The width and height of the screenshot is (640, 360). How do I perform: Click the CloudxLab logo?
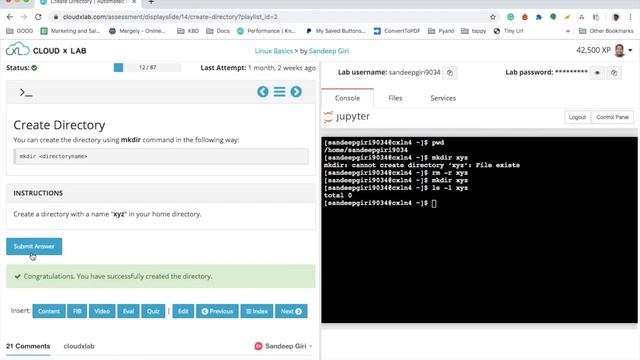(46, 50)
